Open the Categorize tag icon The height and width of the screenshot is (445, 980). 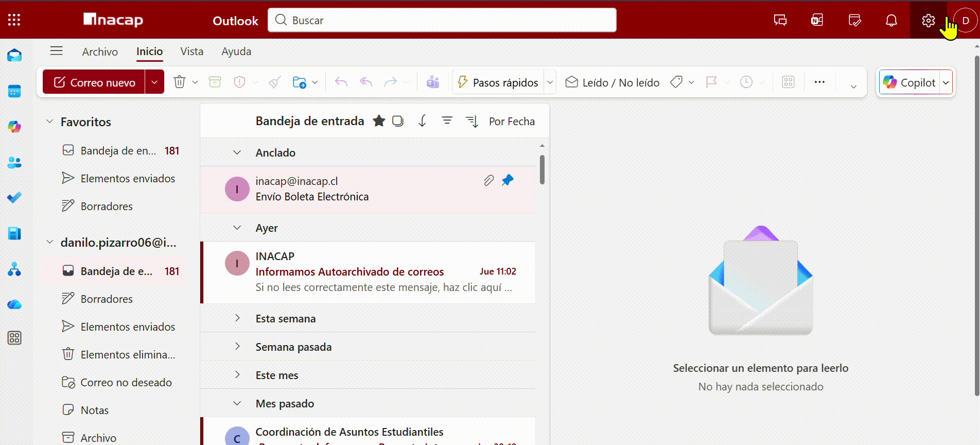click(676, 82)
